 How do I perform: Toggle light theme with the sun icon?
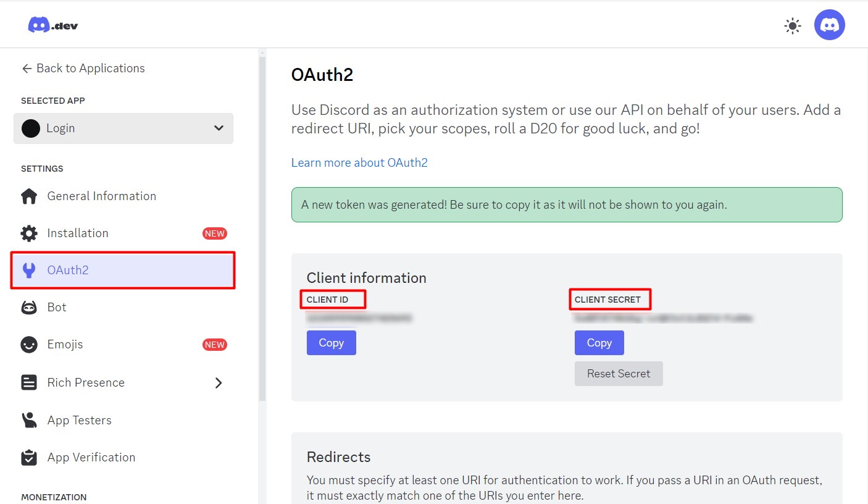pos(792,25)
